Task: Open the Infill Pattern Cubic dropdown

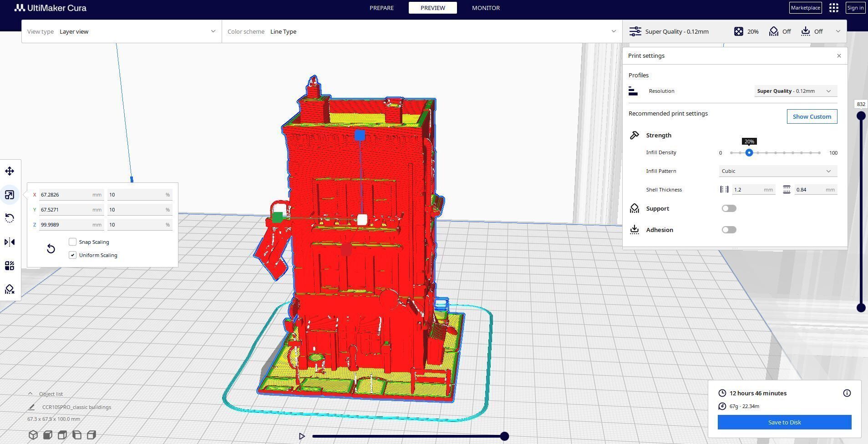Action: coord(778,171)
